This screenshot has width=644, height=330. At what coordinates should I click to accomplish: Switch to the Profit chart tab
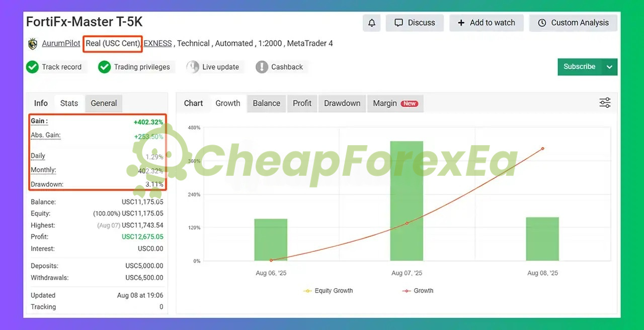302,103
